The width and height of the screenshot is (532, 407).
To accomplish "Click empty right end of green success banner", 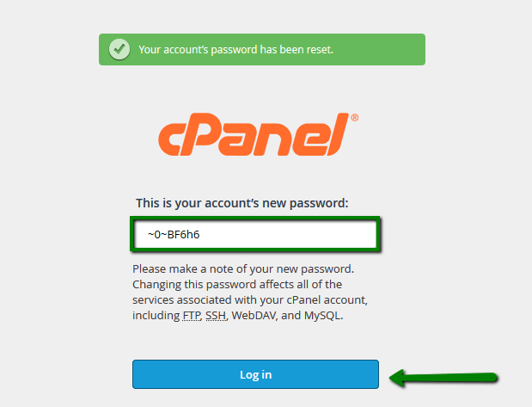I will (x=387, y=50).
